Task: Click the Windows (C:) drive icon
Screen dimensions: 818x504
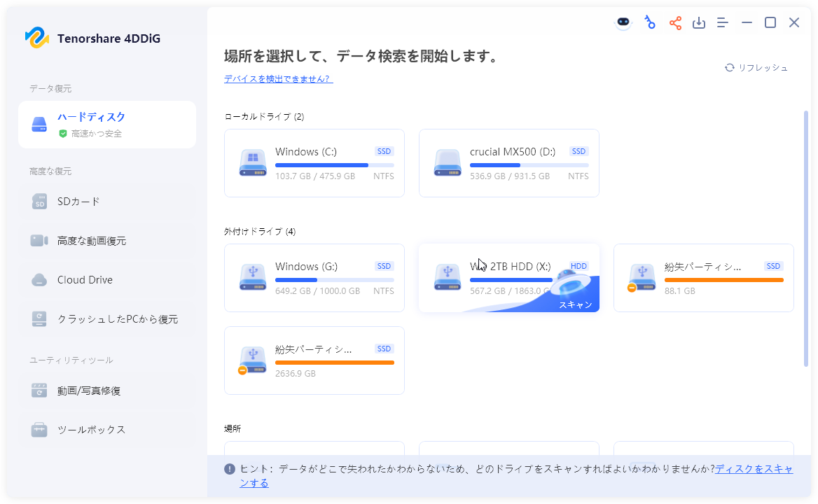Action: point(253,162)
